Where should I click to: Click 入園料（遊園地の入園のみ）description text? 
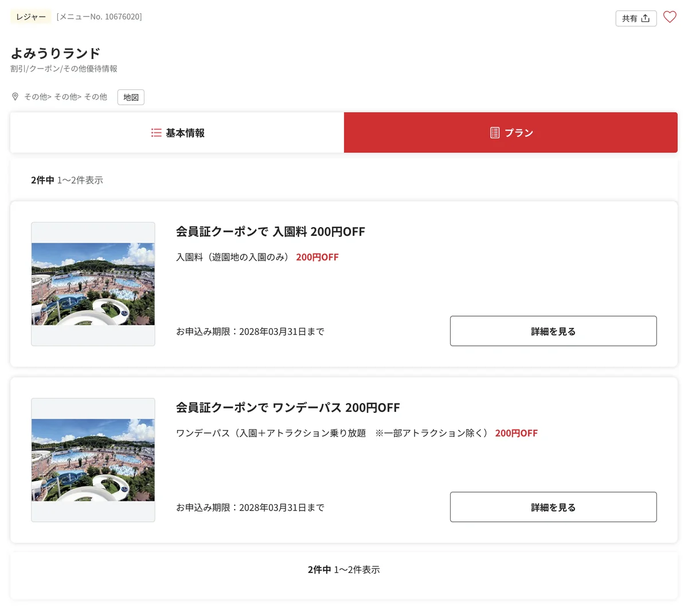(233, 257)
